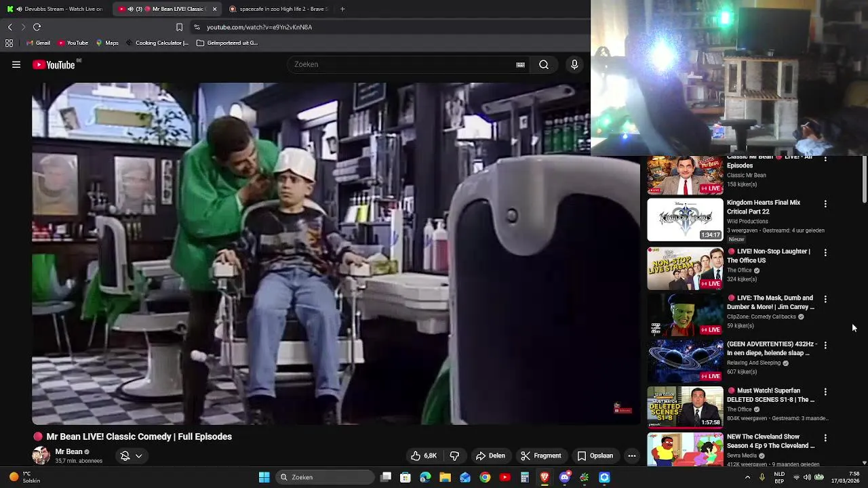Close the Mr Bean LIVE tab
This screenshot has width=868, height=488.
coord(214,9)
